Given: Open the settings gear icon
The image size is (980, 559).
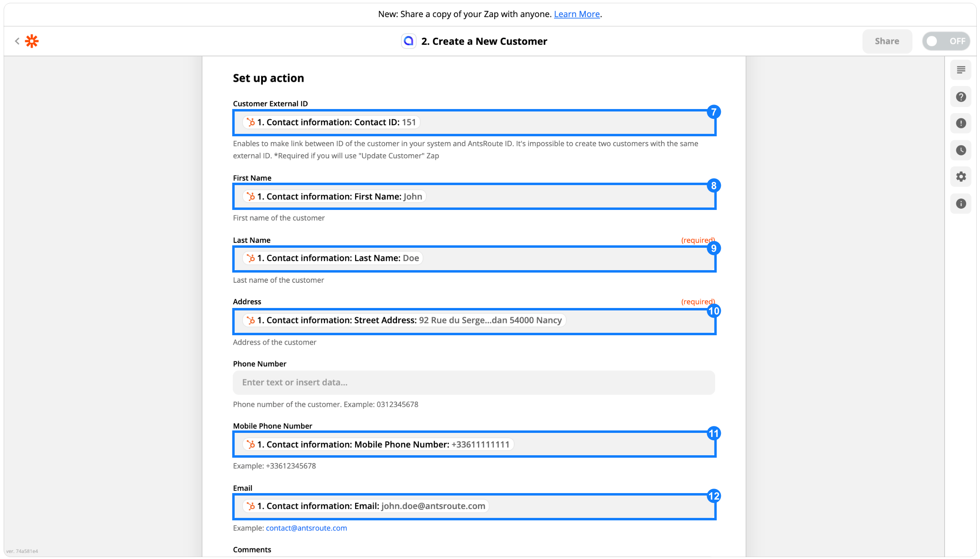Looking at the screenshot, I should pyautogui.click(x=961, y=177).
